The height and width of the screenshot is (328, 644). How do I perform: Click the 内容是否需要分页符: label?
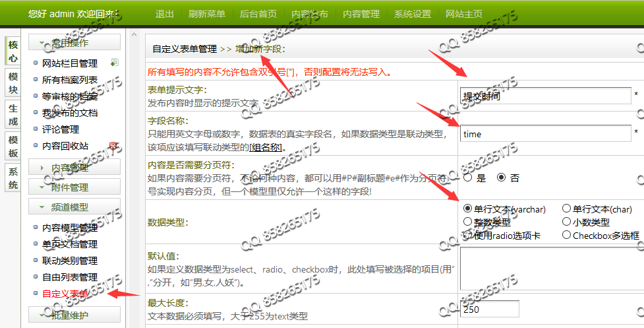point(191,165)
